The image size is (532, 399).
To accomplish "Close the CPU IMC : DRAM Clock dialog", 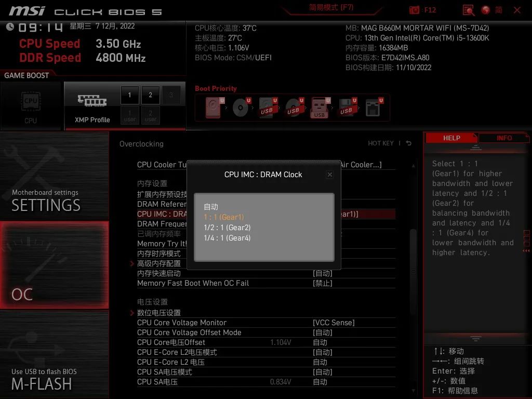I will pos(329,175).
